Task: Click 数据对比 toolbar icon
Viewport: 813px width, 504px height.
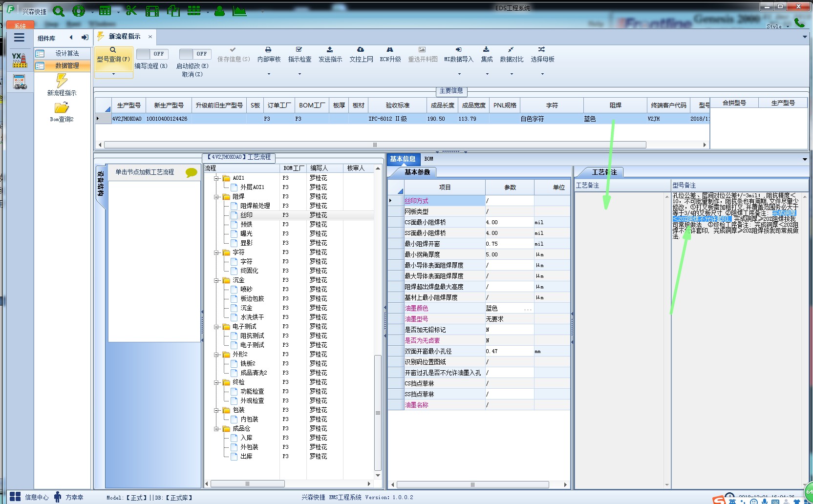Action: pyautogui.click(x=511, y=50)
